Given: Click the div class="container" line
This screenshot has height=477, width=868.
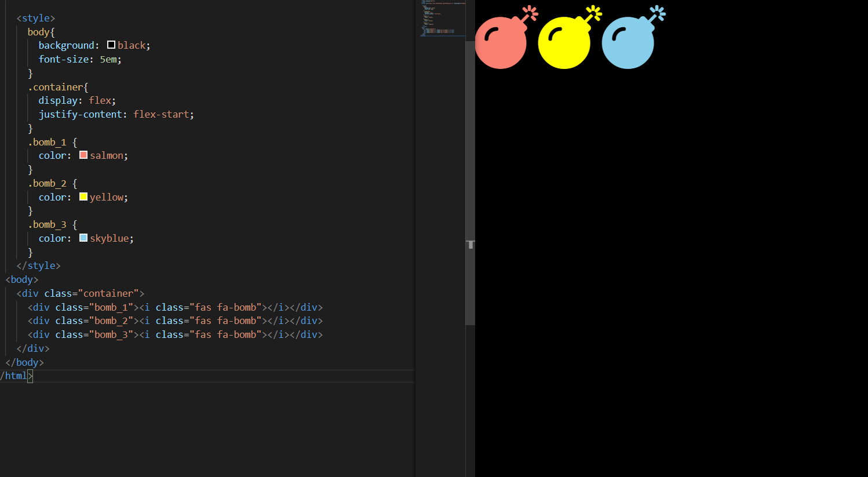Looking at the screenshot, I should [x=81, y=293].
